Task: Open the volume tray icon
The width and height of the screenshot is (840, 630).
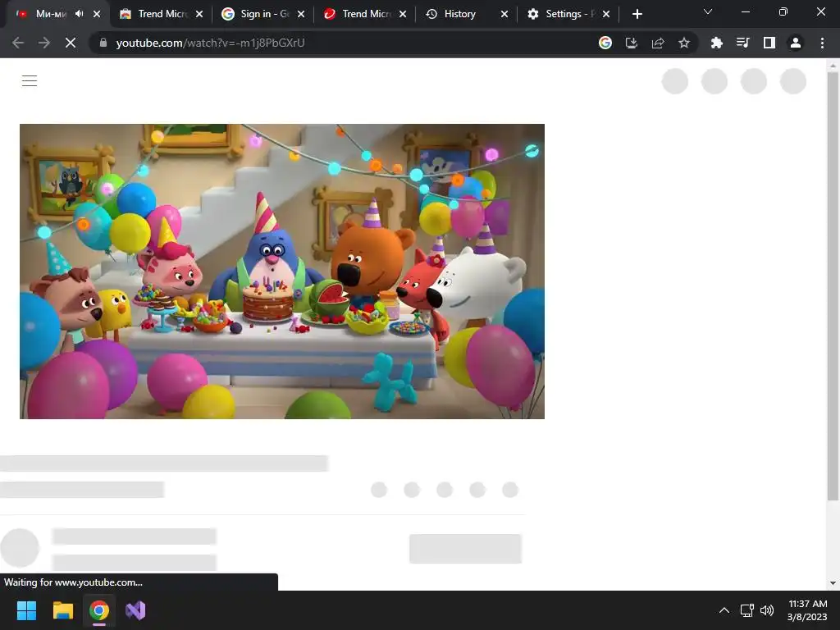Action: 767,610
